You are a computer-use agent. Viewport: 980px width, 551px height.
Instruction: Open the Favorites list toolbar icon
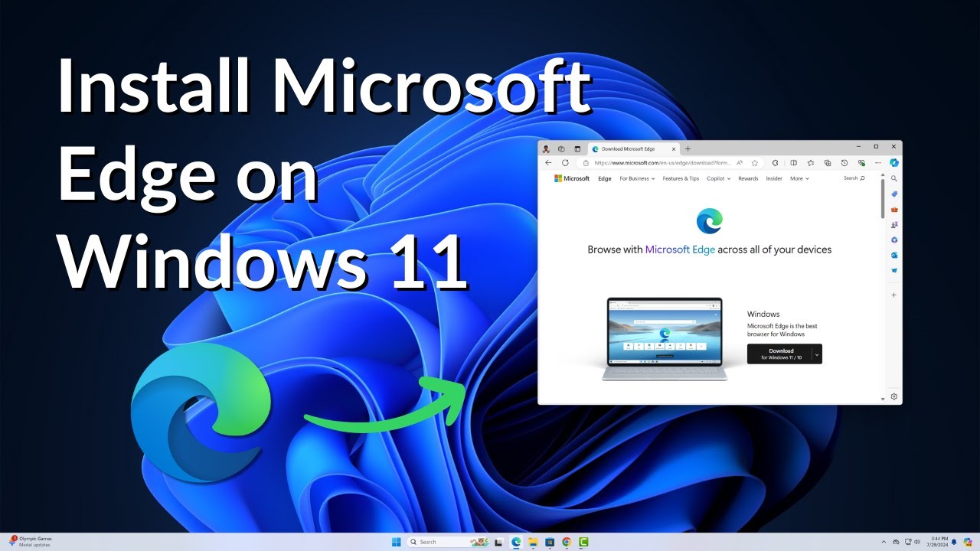point(811,163)
